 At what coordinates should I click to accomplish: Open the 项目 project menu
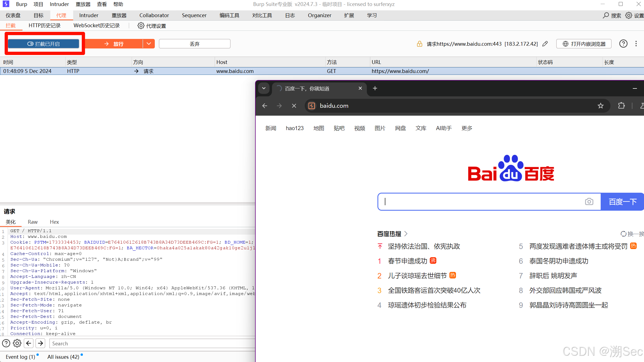38,4
